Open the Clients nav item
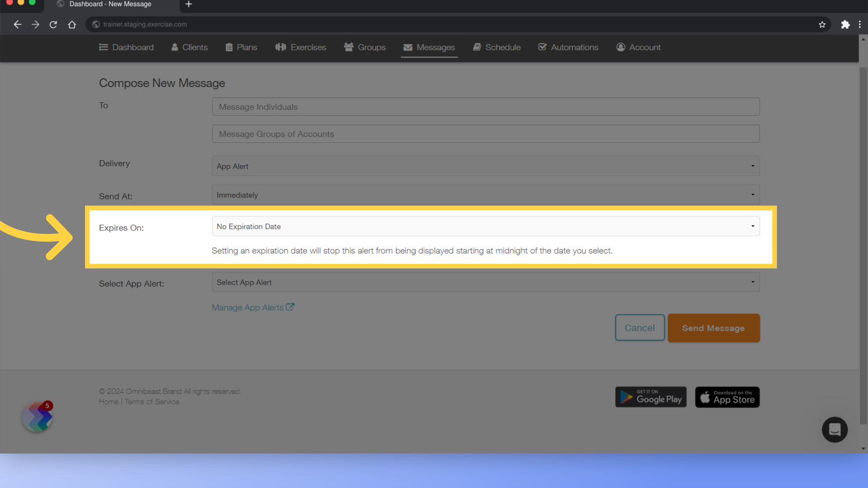This screenshot has height=488, width=868. pyautogui.click(x=189, y=47)
